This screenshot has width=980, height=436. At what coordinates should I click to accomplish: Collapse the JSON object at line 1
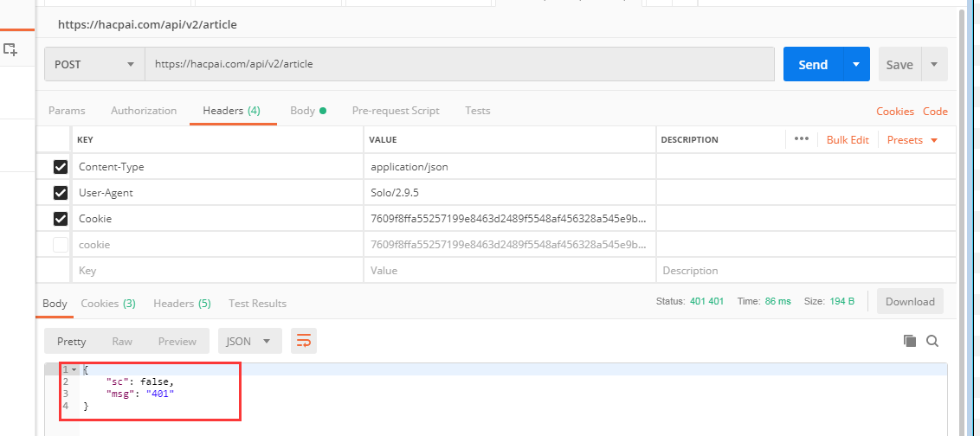pos(74,370)
